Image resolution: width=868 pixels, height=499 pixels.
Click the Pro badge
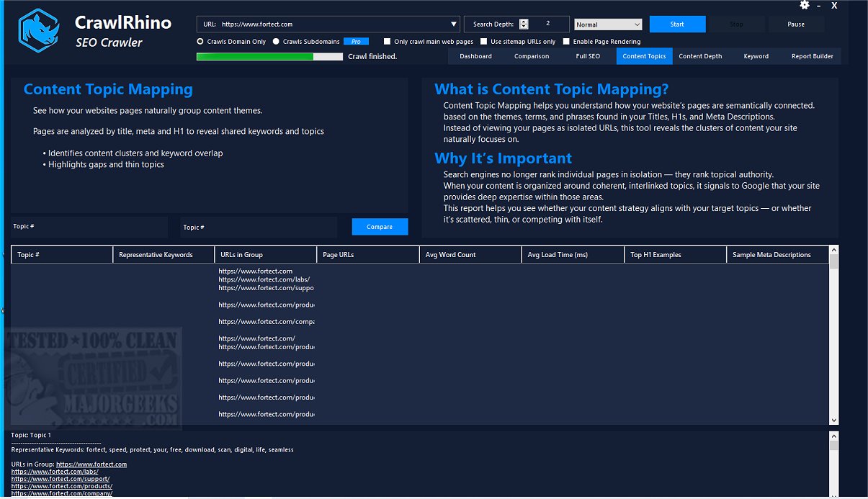(x=356, y=42)
